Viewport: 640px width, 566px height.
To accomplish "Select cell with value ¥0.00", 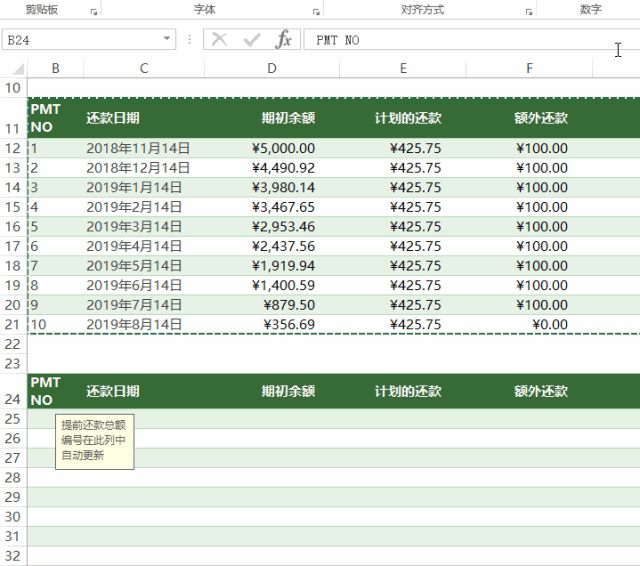I will 529,324.
